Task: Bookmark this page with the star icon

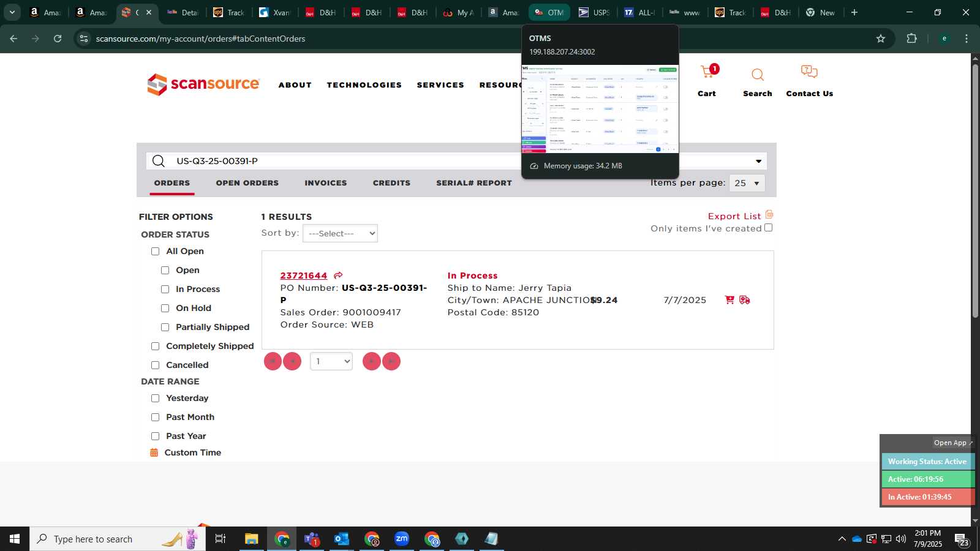Action: point(881,39)
